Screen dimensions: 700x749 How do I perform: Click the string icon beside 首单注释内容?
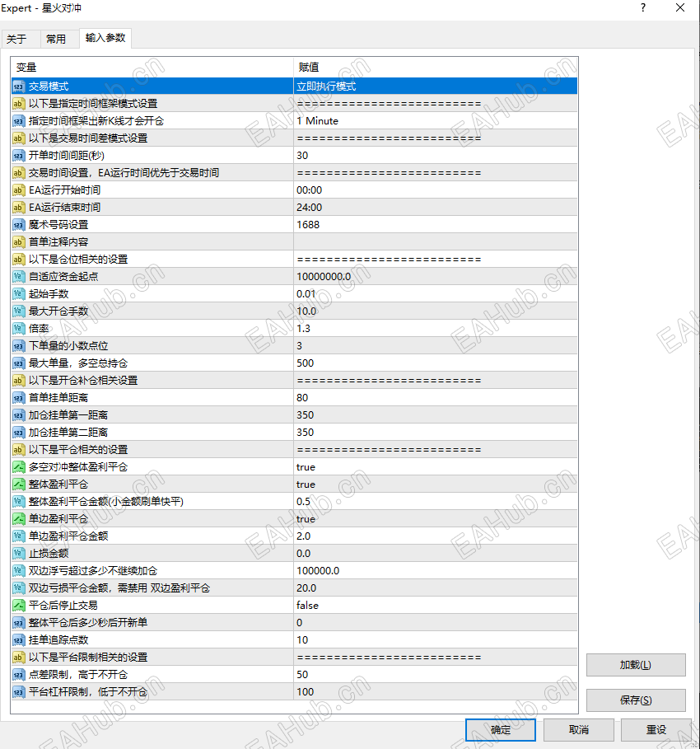tap(18, 242)
